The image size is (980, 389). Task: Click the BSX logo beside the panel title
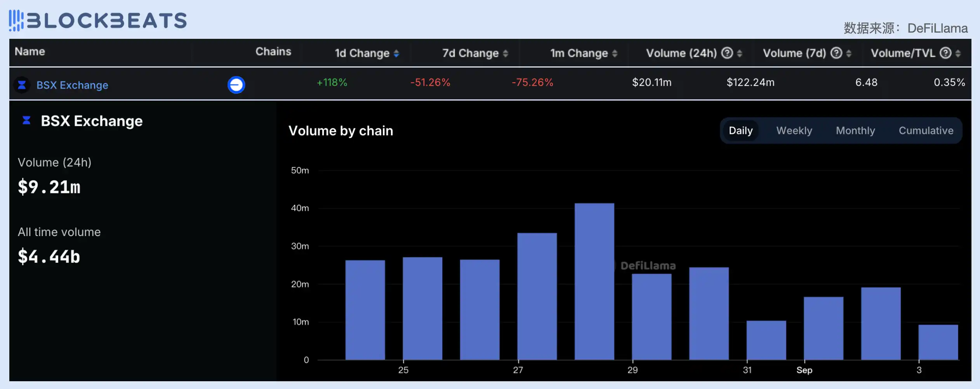[26, 121]
